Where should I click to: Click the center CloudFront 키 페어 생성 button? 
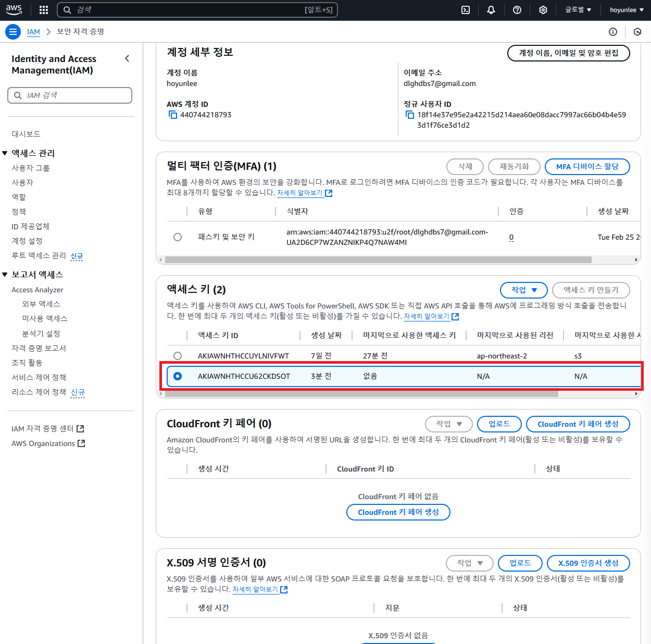tap(398, 512)
